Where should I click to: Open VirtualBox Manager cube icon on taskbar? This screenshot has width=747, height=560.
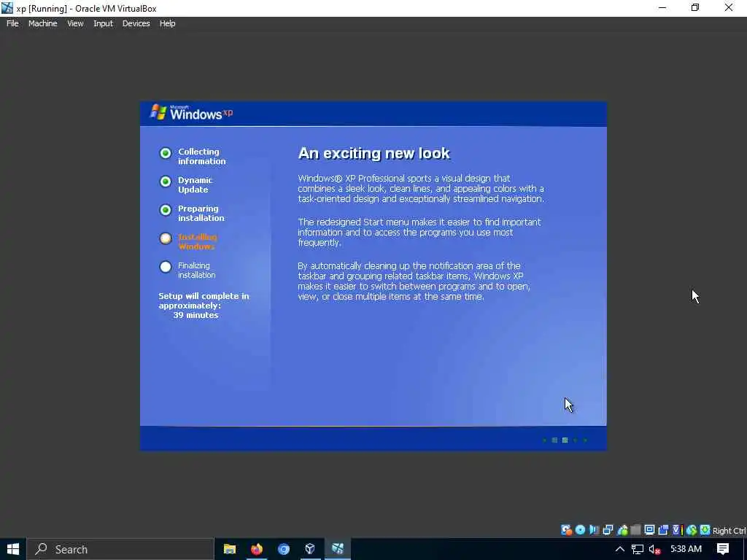(x=310, y=549)
